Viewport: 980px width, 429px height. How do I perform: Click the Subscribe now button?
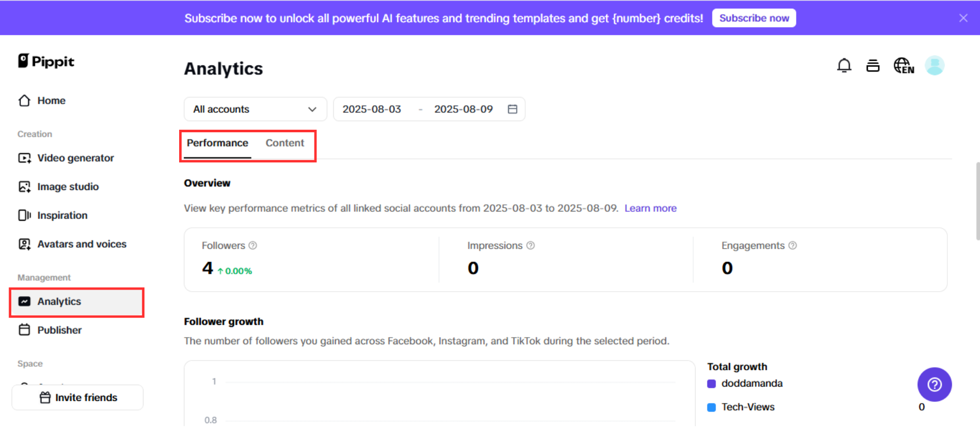(x=754, y=18)
